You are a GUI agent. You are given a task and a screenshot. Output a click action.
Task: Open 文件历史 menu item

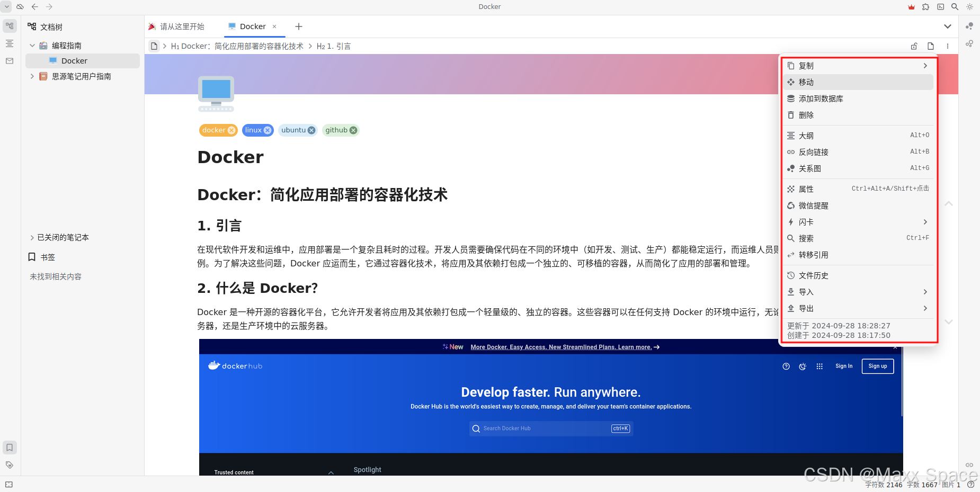(858, 275)
